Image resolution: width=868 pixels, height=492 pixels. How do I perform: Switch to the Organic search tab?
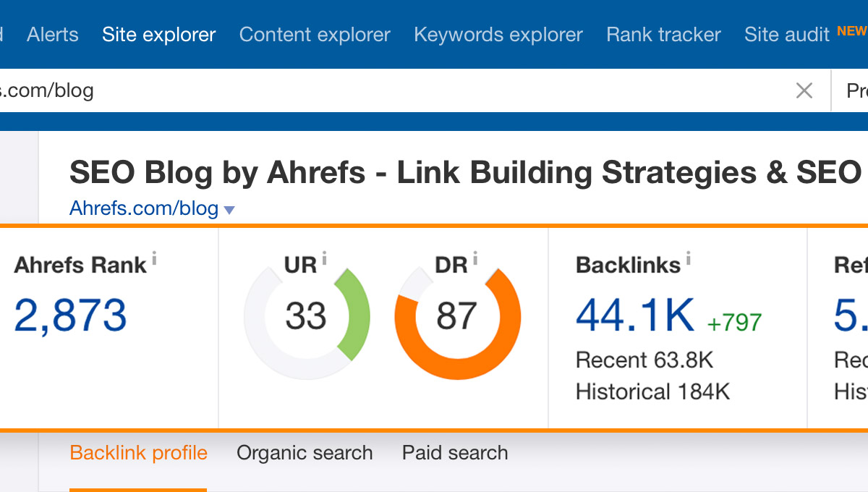tap(305, 454)
